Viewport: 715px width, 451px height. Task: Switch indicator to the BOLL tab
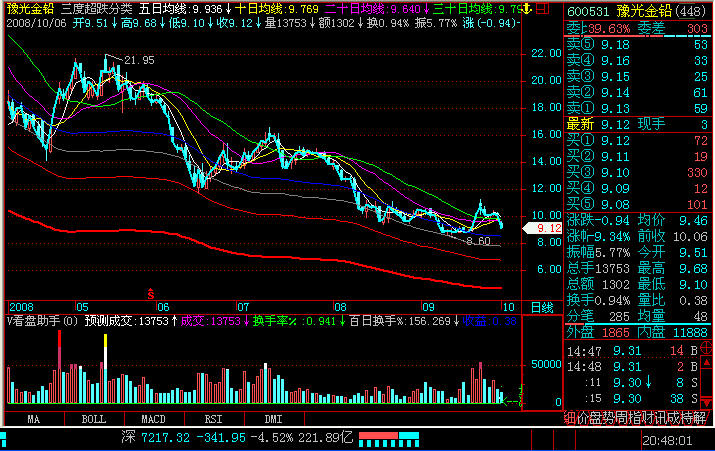(x=93, y=419)
